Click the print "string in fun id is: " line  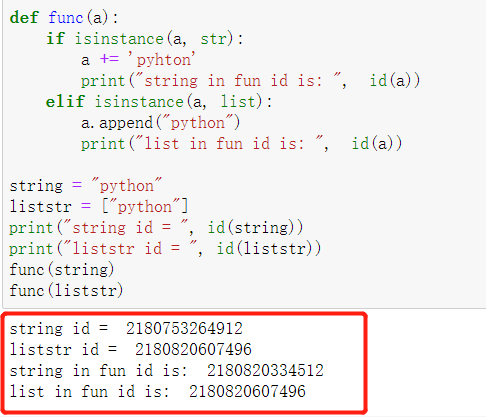pyautogui.click(x=250, y=81)
